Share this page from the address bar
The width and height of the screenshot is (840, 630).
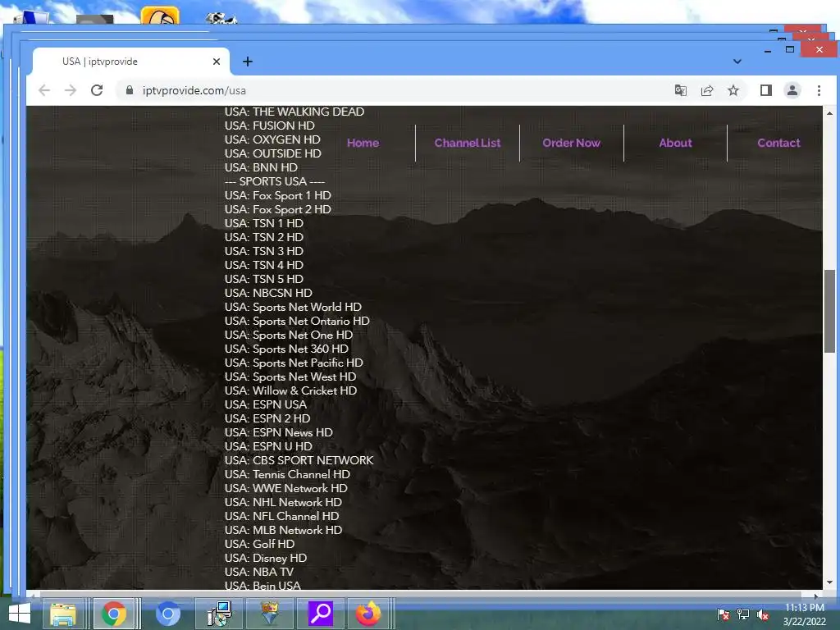(707, 90)
